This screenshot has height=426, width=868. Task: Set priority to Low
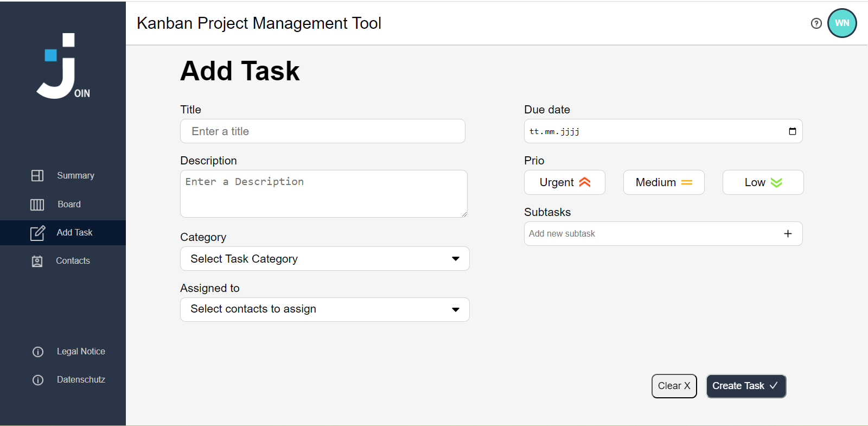pyautogui.click(x=763, y=182)
